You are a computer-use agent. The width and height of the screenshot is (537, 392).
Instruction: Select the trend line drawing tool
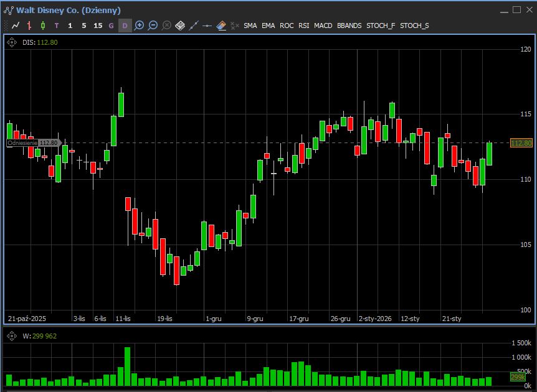(194, 26)
